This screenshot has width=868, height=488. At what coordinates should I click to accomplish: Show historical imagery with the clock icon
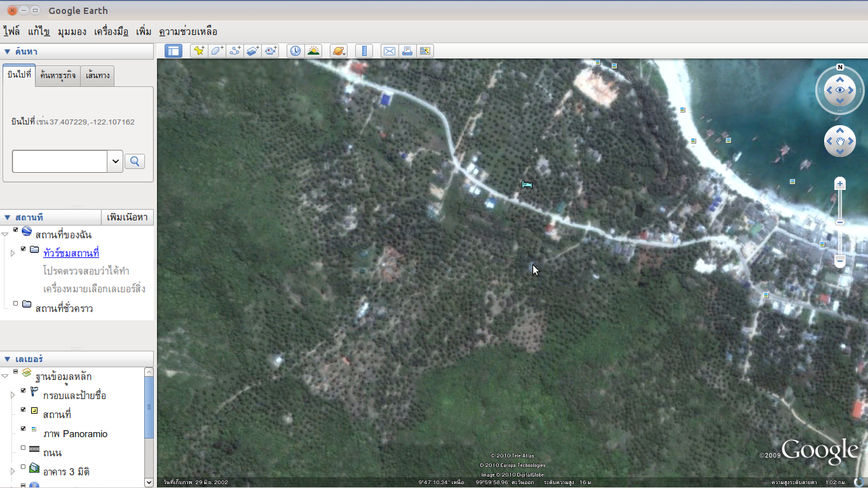(295, 51)
